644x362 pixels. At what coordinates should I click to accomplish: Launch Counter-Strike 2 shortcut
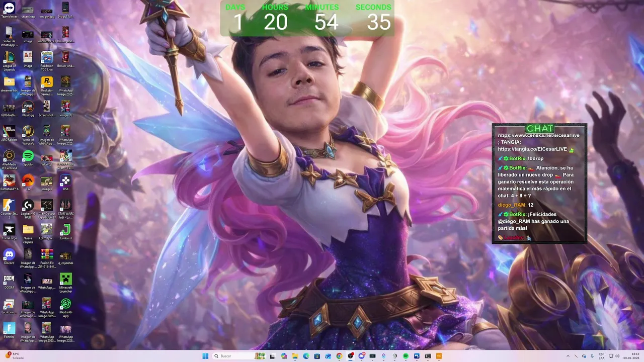point(9,209)
